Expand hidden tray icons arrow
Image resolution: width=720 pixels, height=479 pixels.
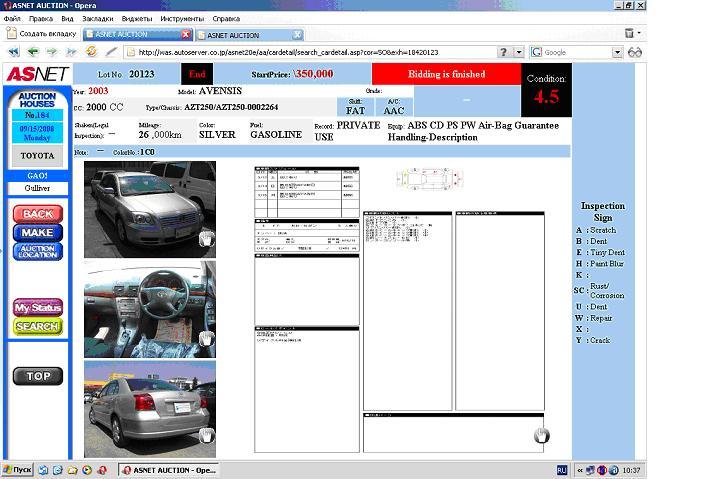pos(579,470)
